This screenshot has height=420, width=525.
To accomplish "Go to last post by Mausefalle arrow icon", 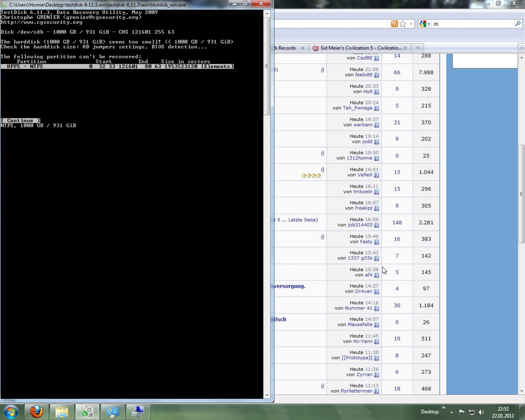I will (x=376, y=325).
